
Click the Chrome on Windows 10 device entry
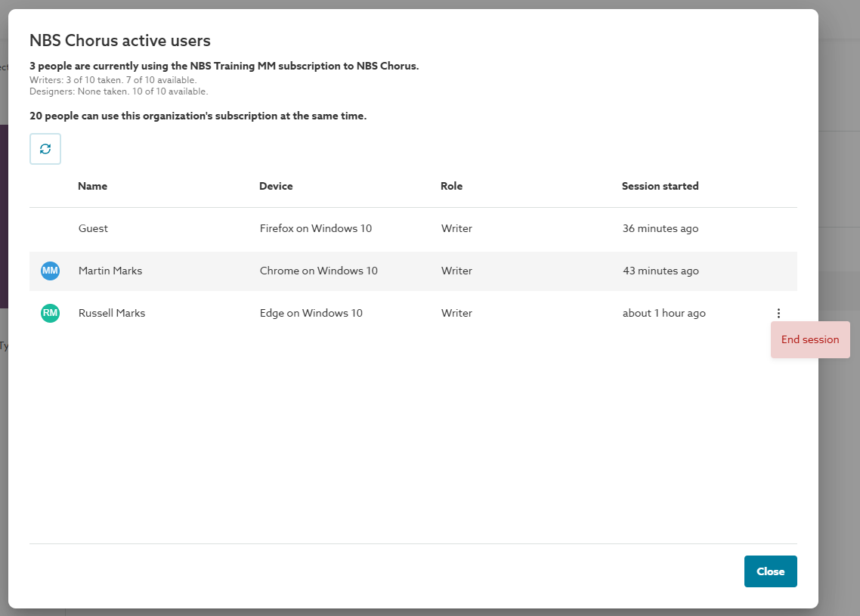click(x=318, y=271)
